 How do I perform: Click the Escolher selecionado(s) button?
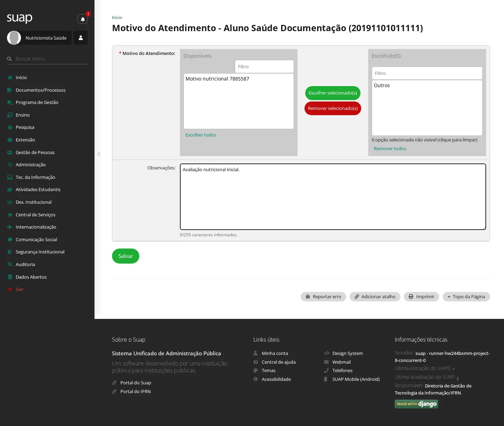tap(333, 93)
